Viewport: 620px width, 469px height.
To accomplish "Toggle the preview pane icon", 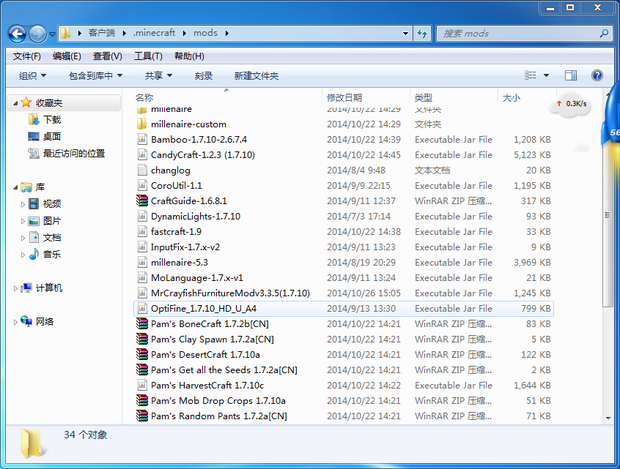I will (571, 75).
